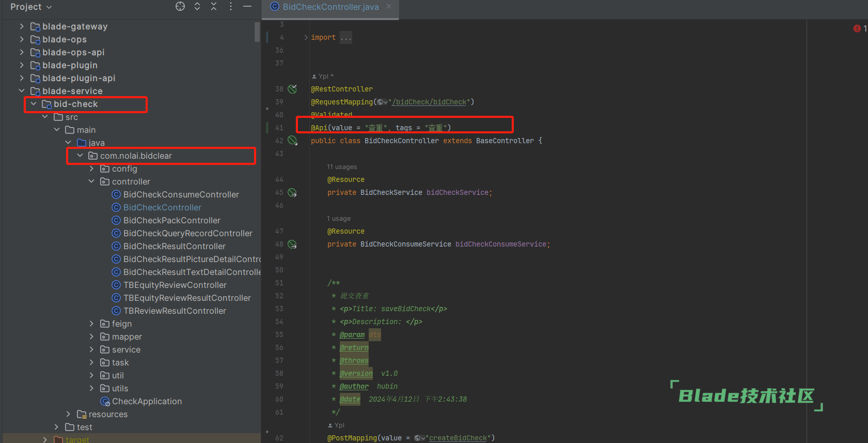
Task: Click the gutter bean icon on line 42
Action: click(x=292, y=141)
